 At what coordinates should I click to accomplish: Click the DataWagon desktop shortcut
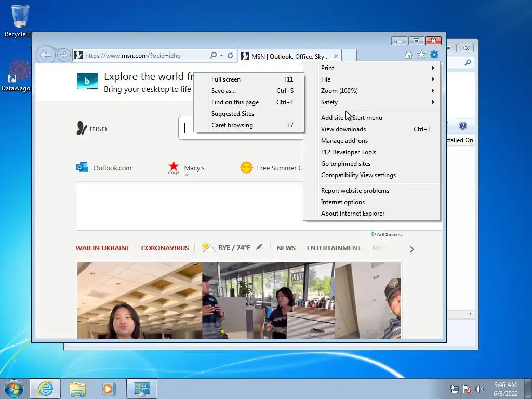coord(17,76)
